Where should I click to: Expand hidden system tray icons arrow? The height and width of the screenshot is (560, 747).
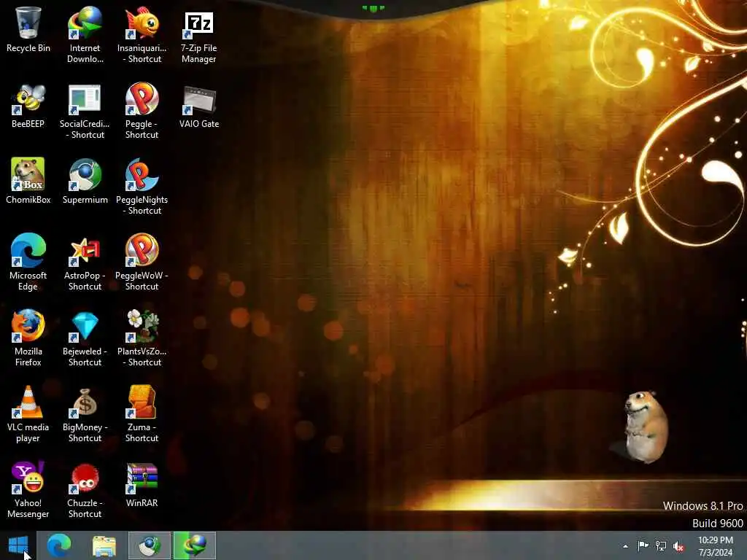pos(625,546)
